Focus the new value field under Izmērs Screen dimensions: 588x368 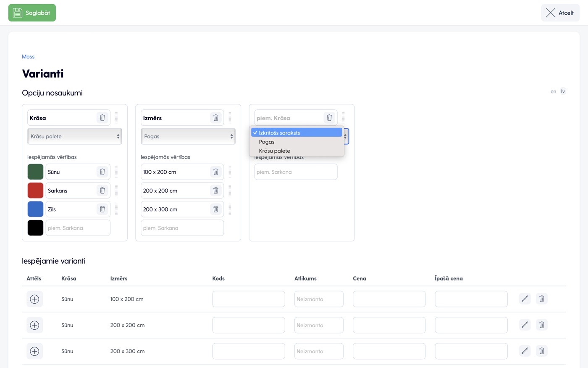[x=182, y=228]
